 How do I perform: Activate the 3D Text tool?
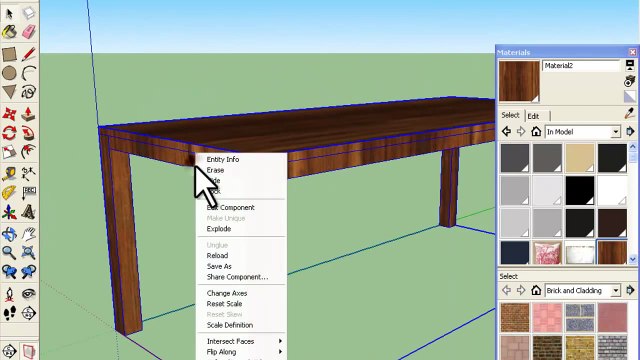click(29, 212)
